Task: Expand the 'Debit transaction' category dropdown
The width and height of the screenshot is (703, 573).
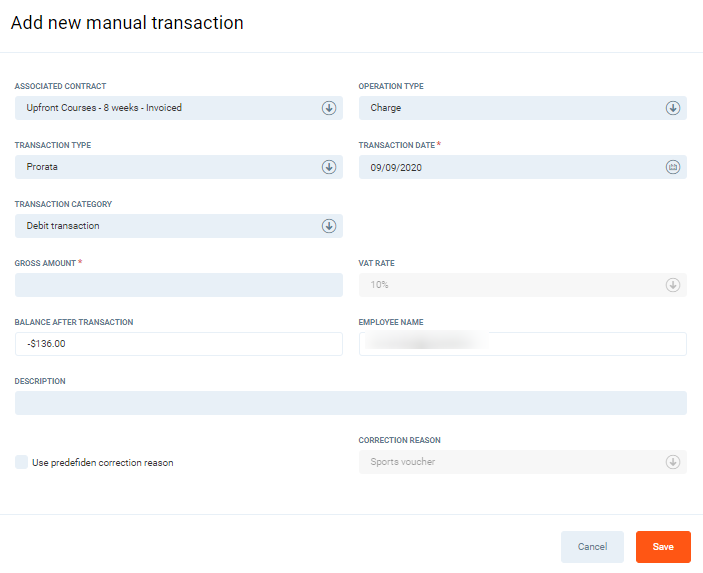Action: click(x=170, y=226)
